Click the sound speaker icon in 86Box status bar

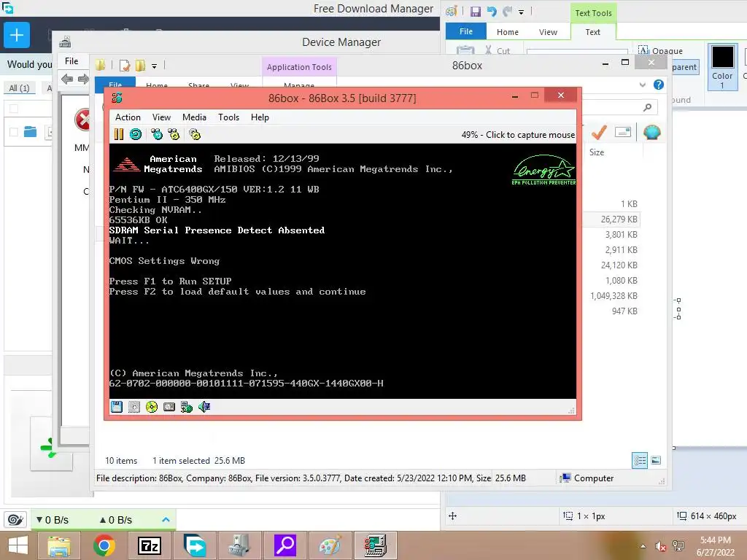(x=204, y=407)
